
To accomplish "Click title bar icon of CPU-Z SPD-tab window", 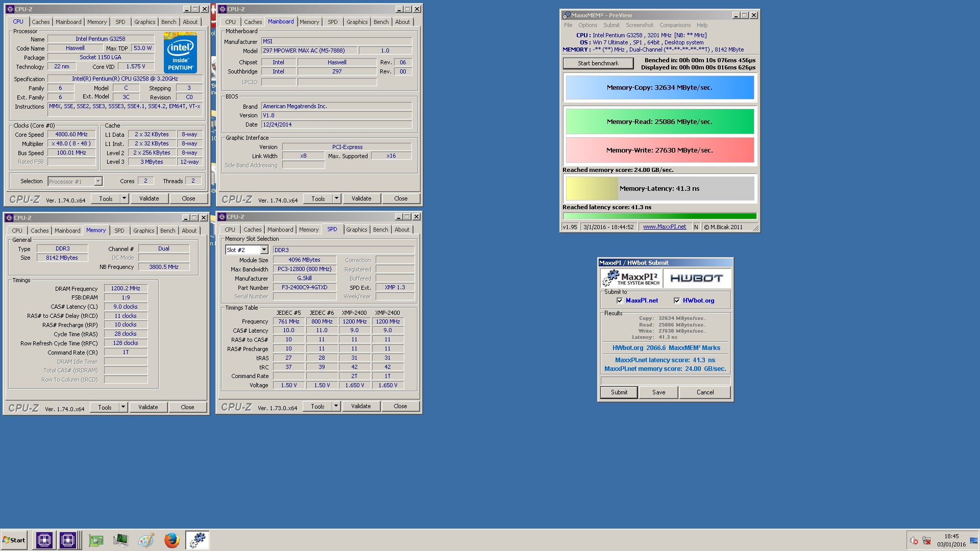I will tap(222, 217).
